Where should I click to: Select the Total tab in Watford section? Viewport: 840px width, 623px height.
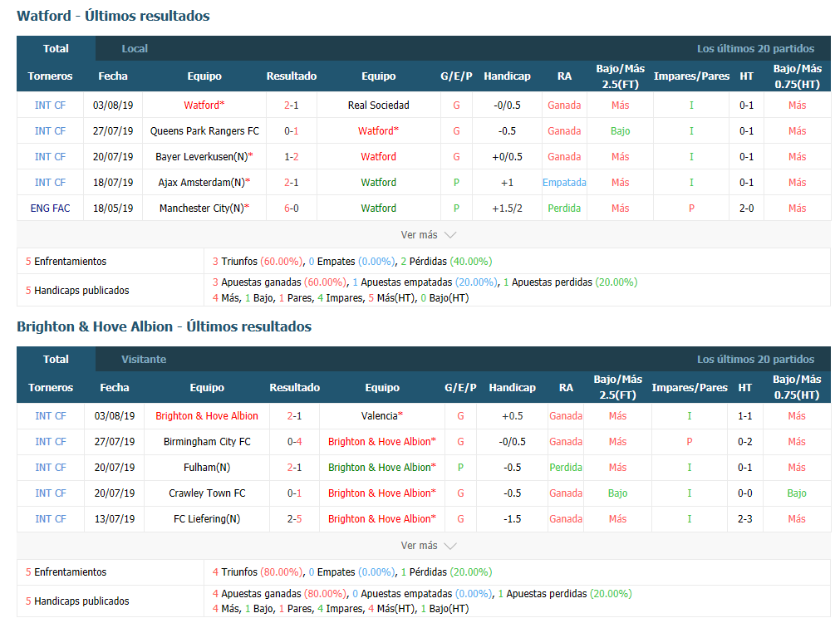56,48
